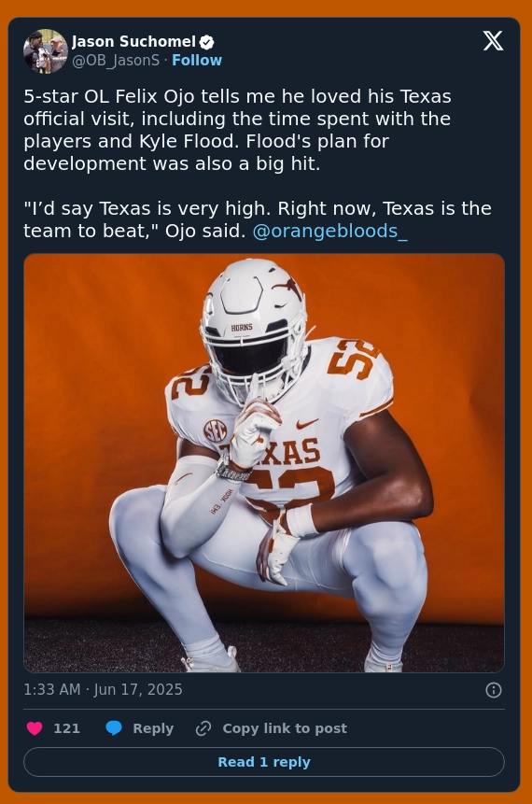The width and height of the screenshot is (532, 804).
Task: Click the Jason Suchomel display name
Action: coord(134,41)
